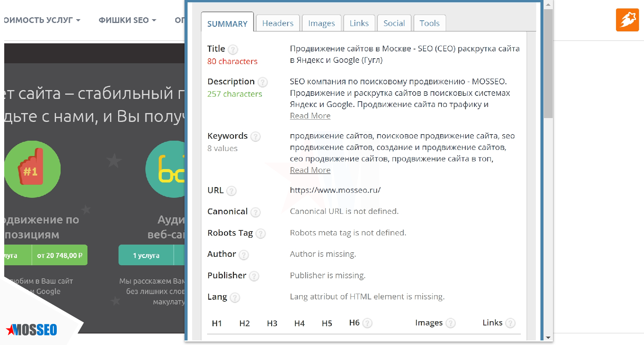Click the help icon beside Lang
The height and width of the screenshot is (345, 644).
235,297
